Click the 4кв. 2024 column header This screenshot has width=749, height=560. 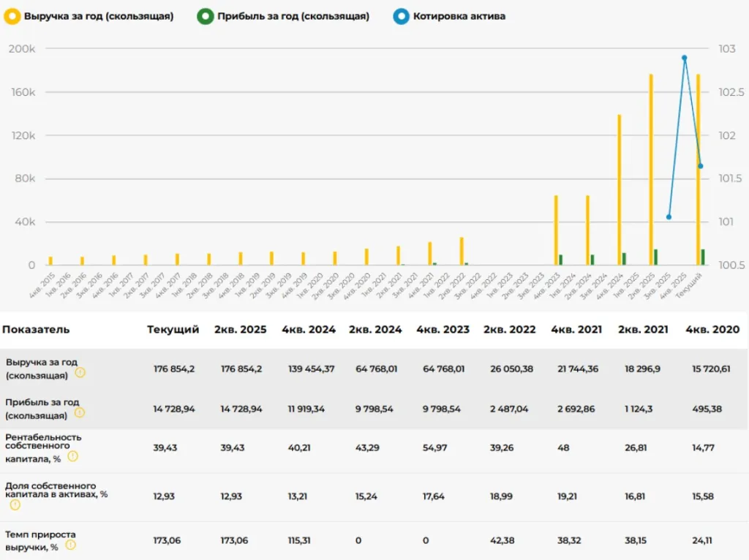(309, 330)
